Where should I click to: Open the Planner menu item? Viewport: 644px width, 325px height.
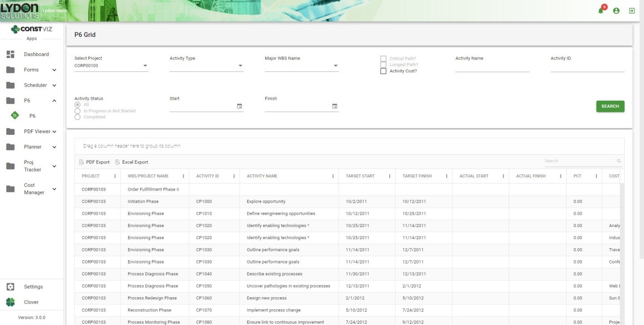(33, 147)
